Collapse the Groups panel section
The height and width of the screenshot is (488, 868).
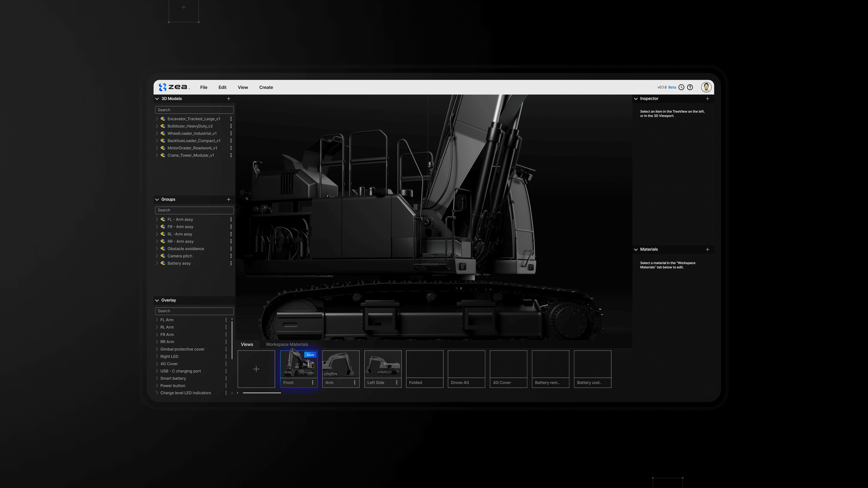(x=157, y=199)
